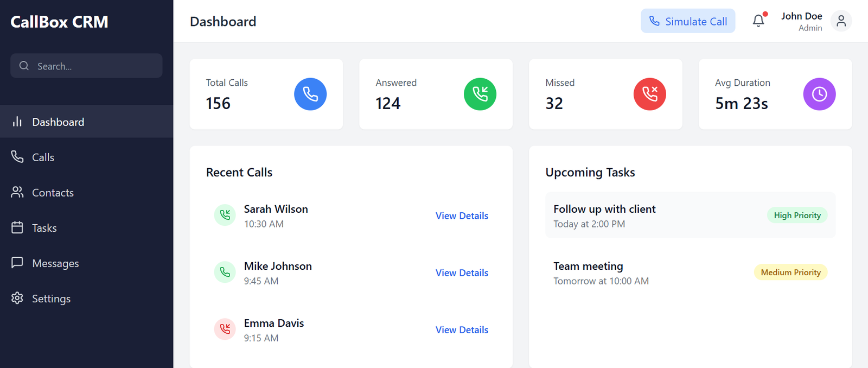Open Messages from the sidebar
Image resolution: width=868 pixels, height=368 pixels.
(x=55, y=263)
